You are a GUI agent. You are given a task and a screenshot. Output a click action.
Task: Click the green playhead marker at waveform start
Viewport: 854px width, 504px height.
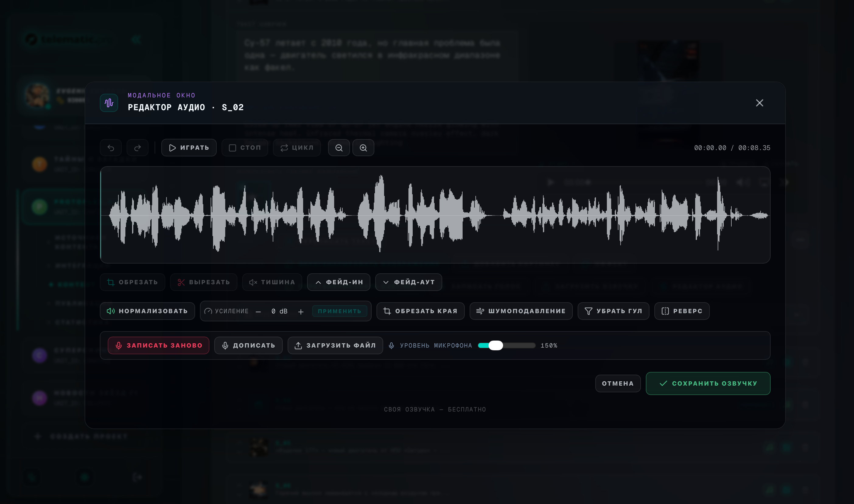point(101,215)
